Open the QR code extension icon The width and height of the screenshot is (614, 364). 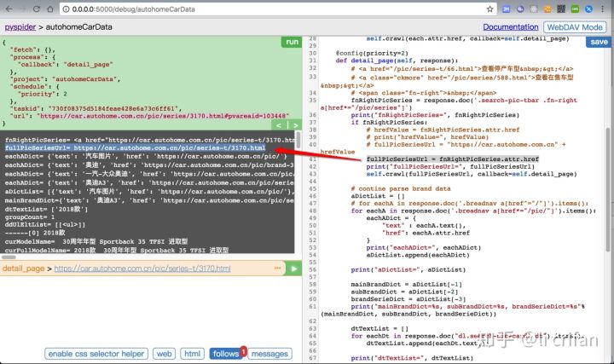click(x=561, y=9)
